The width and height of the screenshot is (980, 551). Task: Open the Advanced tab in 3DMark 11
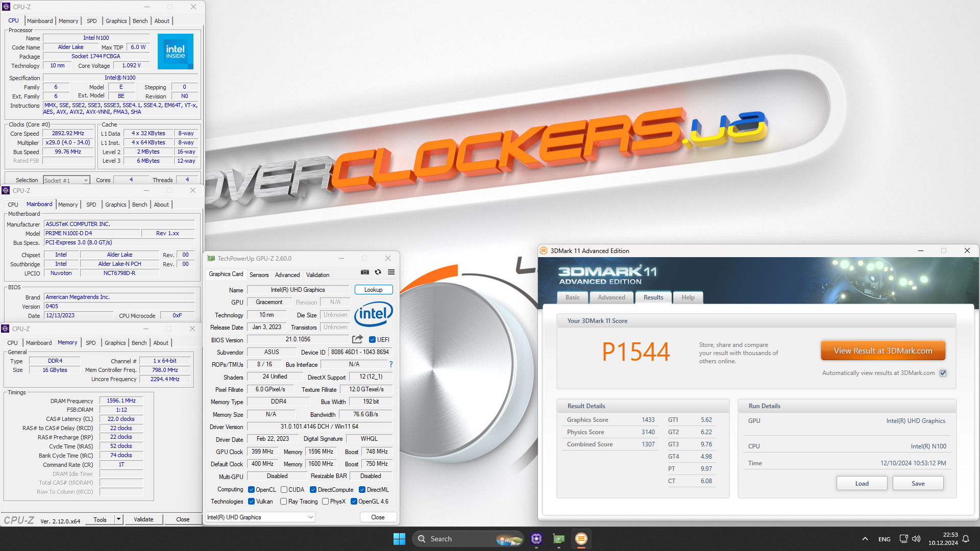click(x=611, y=297)
